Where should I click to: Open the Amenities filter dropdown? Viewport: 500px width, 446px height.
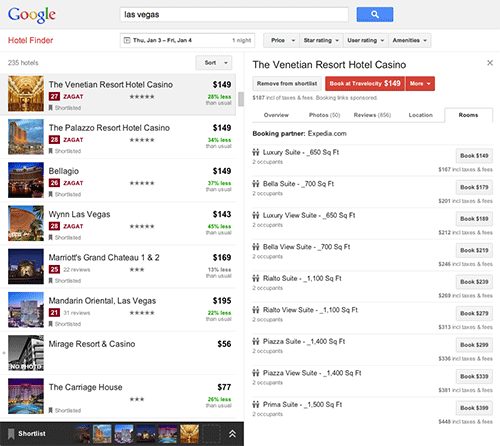(x=410, y=40)
